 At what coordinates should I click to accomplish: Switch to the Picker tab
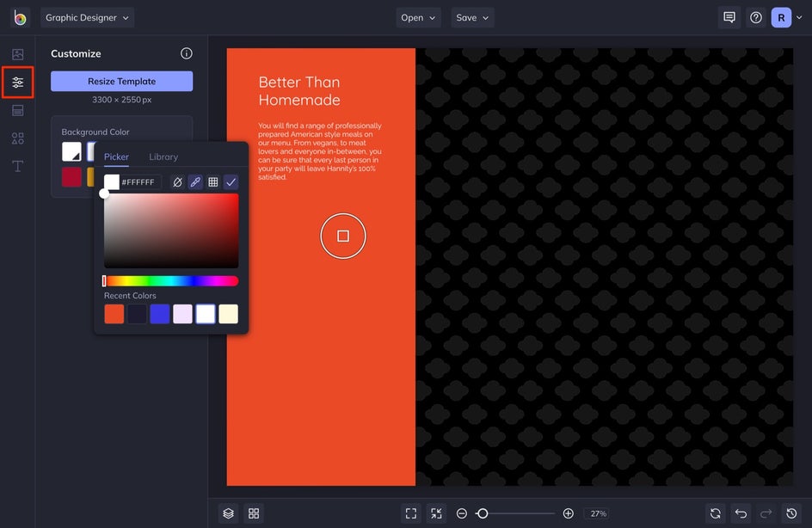116,157
